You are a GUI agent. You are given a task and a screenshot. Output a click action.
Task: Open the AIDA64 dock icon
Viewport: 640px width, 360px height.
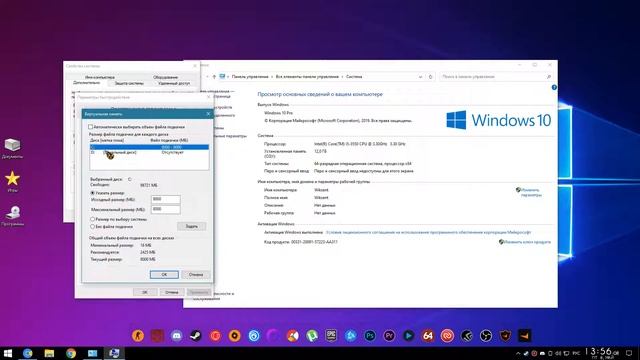click(428, 336)
